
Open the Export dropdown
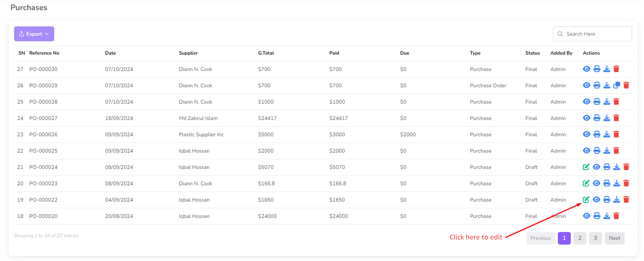click(x=34, y=34)
